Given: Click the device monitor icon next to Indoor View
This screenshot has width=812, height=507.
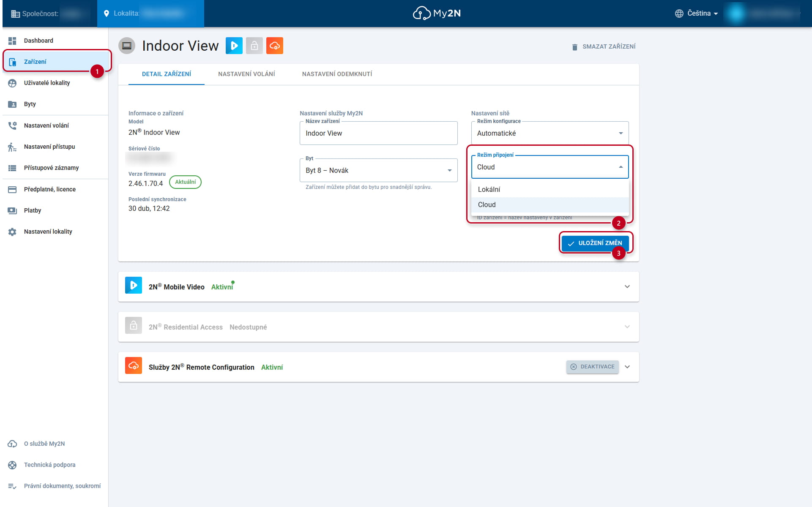Looking at the screenshot, I should [127, 46].
